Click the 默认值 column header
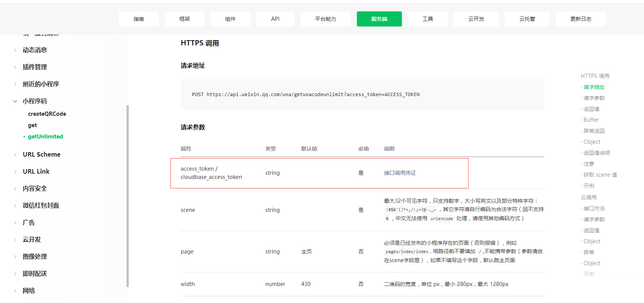This screenshot has width=644, height=303. 309,149
